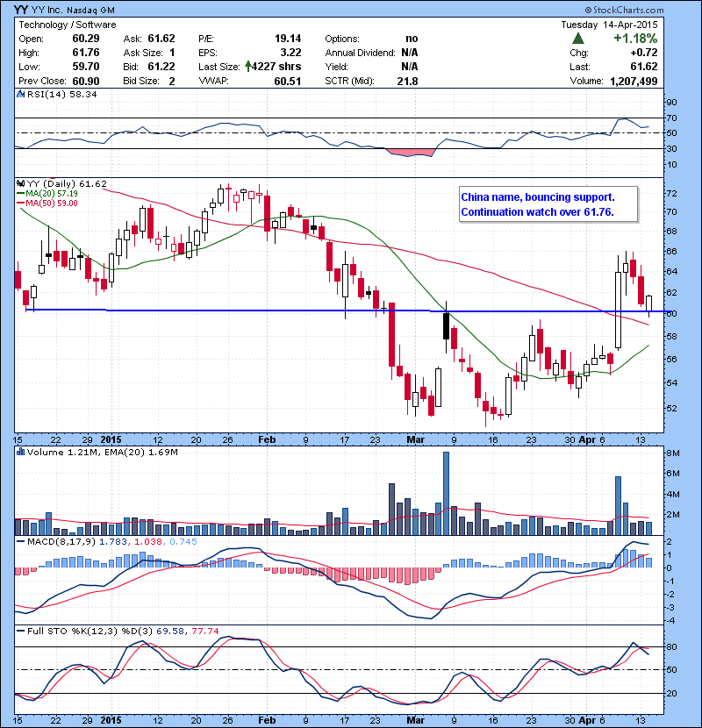Viewport: 702px width, 728px height.
Task: Click the tallest March volume bar near 8M
Action: (446, 494)
